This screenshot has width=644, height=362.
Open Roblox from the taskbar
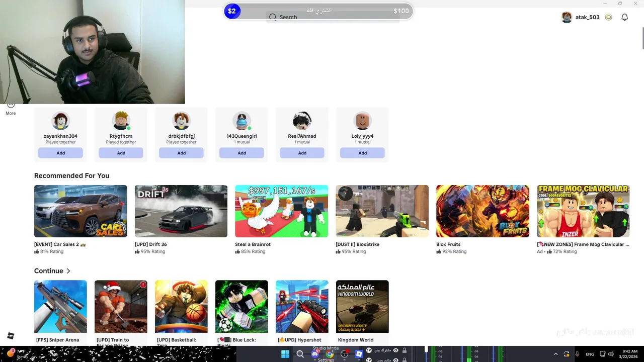tap(359, 354)
